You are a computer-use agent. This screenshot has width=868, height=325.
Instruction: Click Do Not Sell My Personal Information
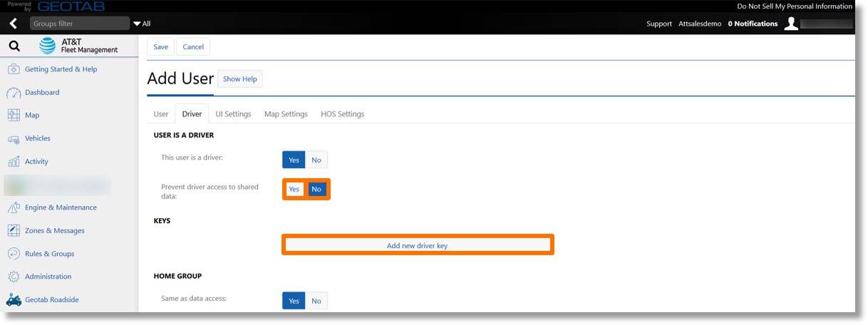[x=795, y=6]
